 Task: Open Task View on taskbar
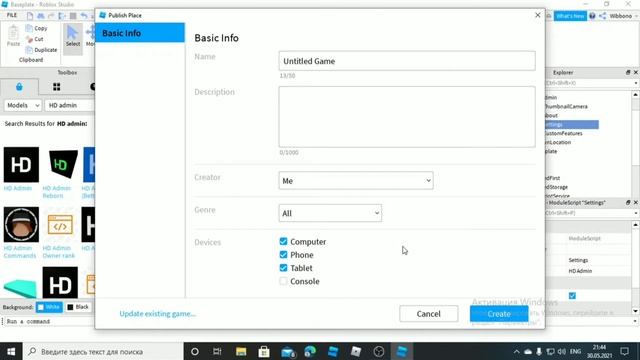[217, 351]
